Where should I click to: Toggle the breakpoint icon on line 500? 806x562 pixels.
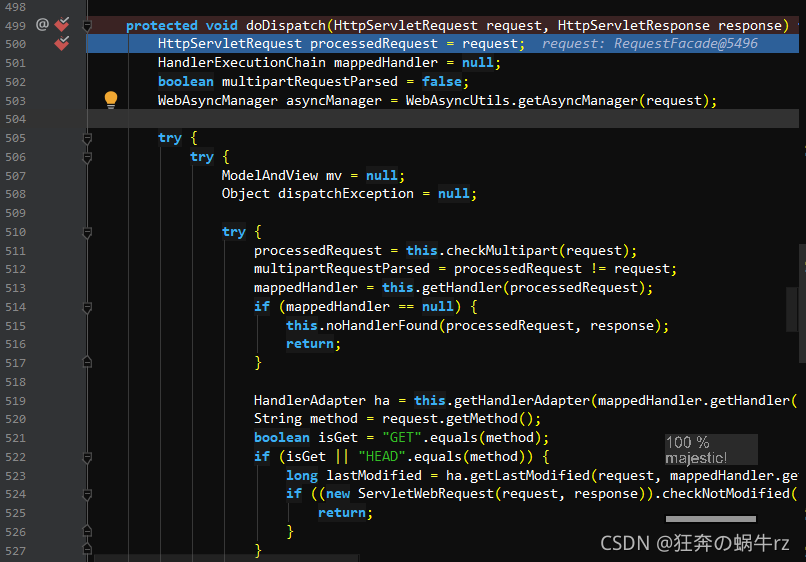(x=62, y=43)
